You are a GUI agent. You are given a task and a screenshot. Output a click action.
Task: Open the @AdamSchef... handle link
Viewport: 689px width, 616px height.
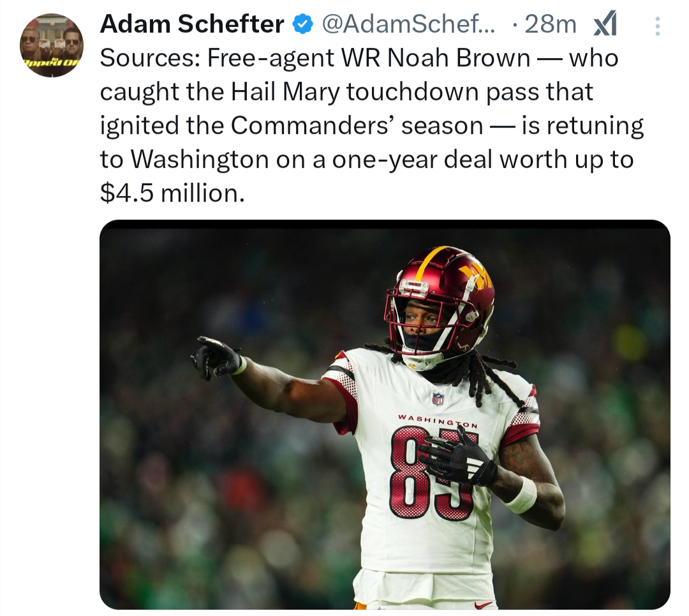coord(409,24)
